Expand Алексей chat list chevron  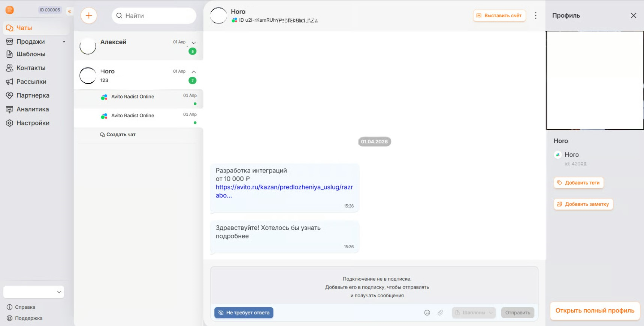[194, 43]
